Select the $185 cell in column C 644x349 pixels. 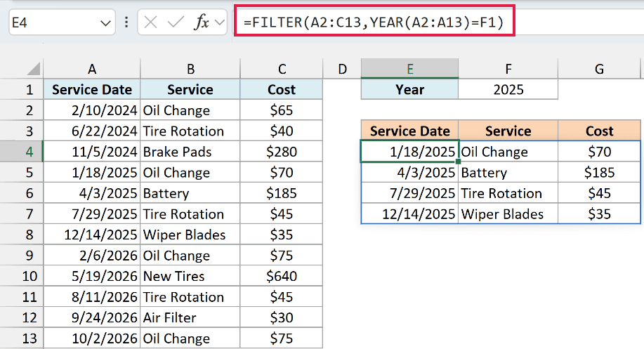282,193
